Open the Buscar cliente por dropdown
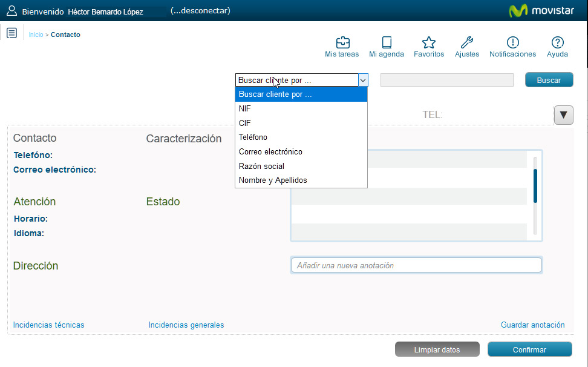This screenshot has height=367, width=588. click(x=362, y=79)
